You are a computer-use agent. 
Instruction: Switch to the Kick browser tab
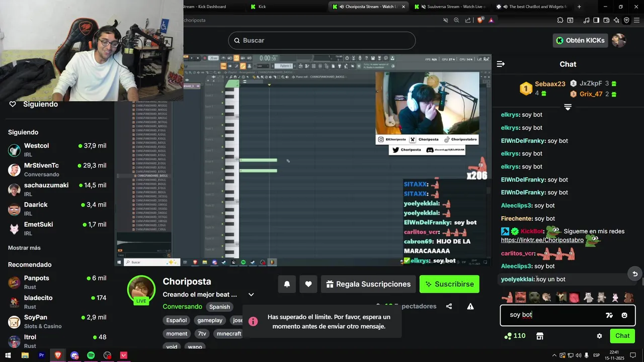(285, 7)
